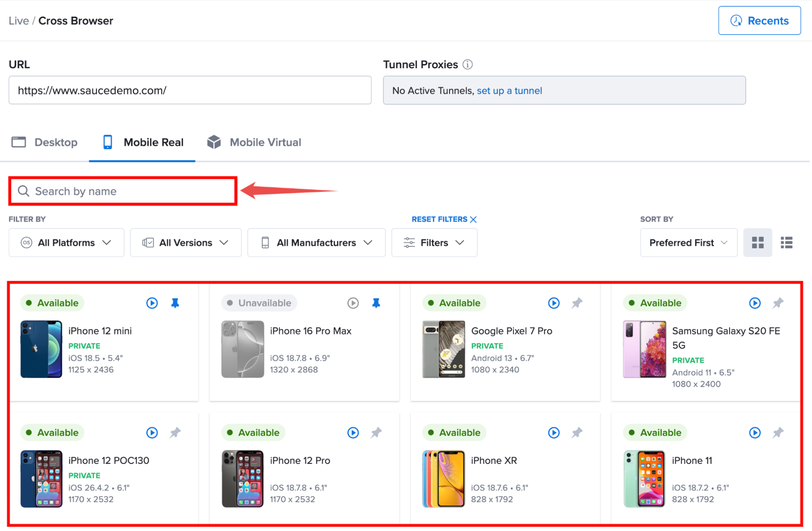Select the iPhone 12 mini thumbnail
Viewport: 812px width, 531px height.
click(41, 349)
